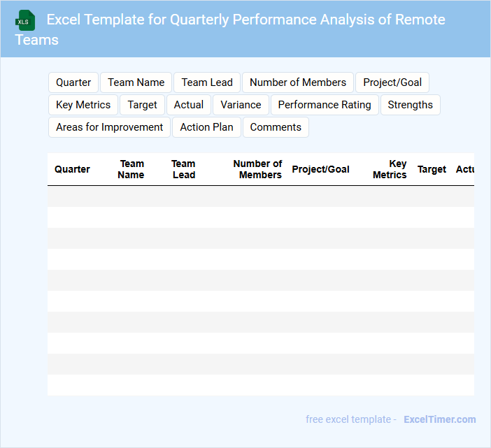Click the green XLS file icon
The width and height of the screenshot is (491, 448).
click(x=25, y=20)
